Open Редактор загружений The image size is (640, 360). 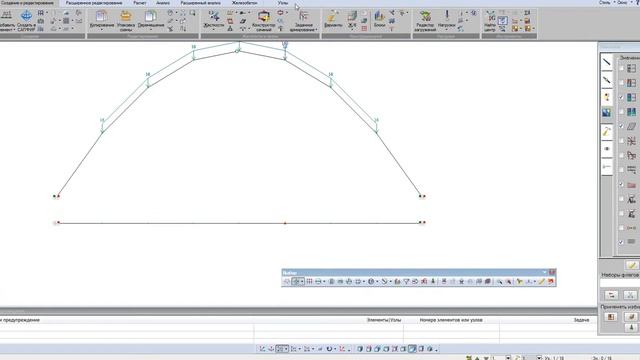(425, 17)
